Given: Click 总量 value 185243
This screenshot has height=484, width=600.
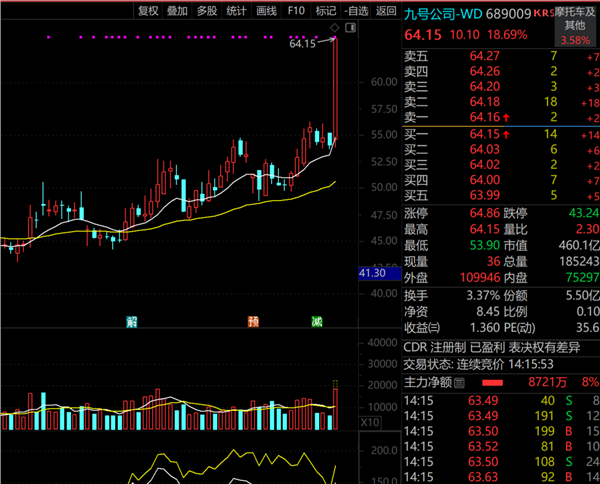Looking at the screenshot, I should coord(579,261).
